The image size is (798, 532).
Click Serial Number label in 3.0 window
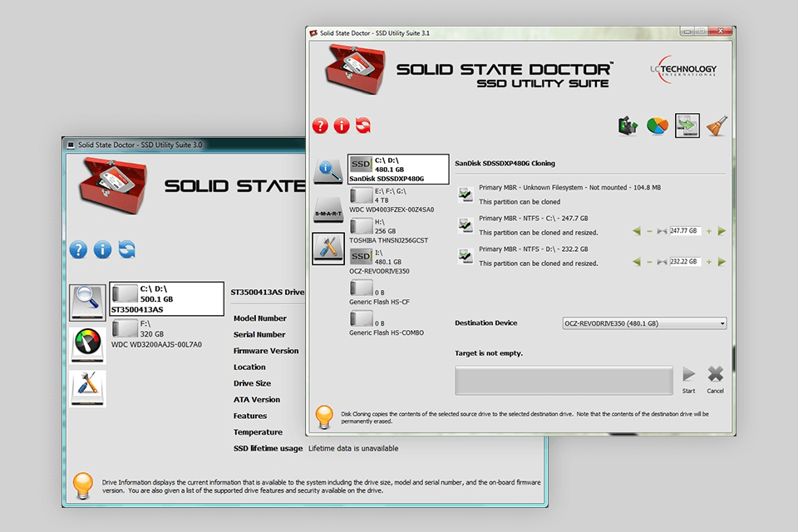tap(259, 334)
